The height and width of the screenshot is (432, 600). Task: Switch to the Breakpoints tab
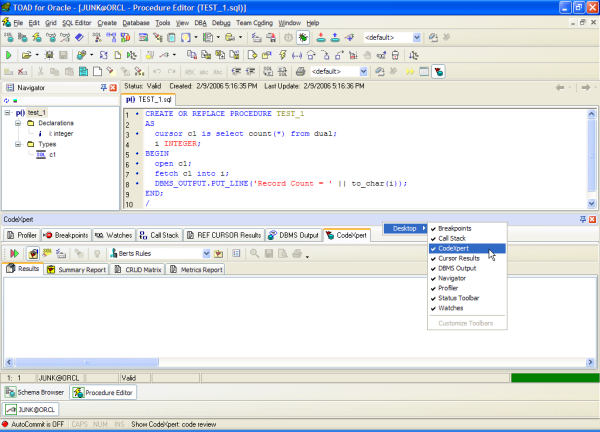click(x=67, y=235)
